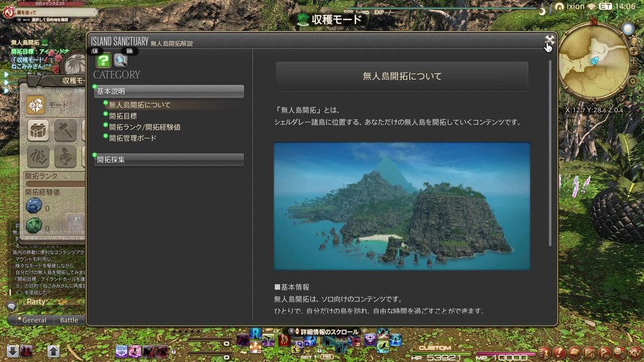Click the island overview image
The height and width of the screenshot is (362, 644).
[x=402, y=206]
